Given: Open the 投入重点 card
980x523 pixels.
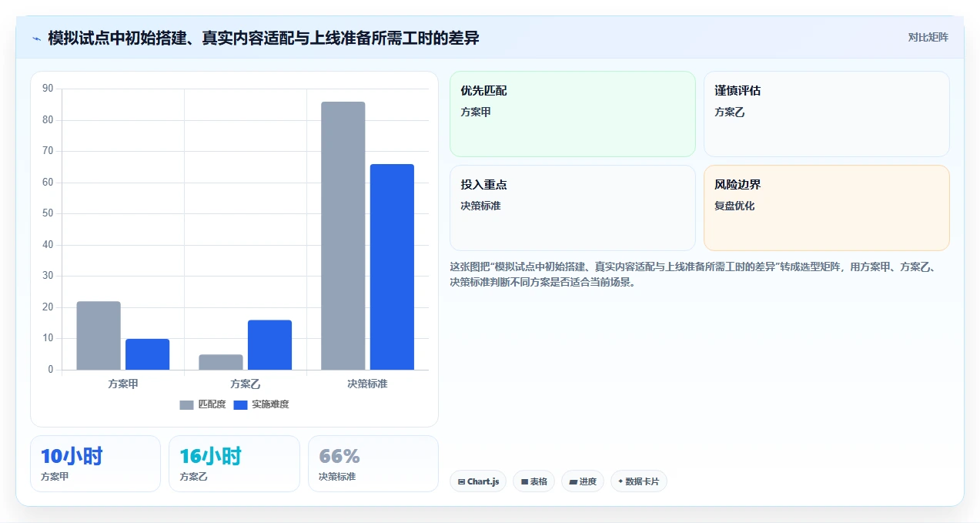Looking at the screenshot, I should pos(572,208).
